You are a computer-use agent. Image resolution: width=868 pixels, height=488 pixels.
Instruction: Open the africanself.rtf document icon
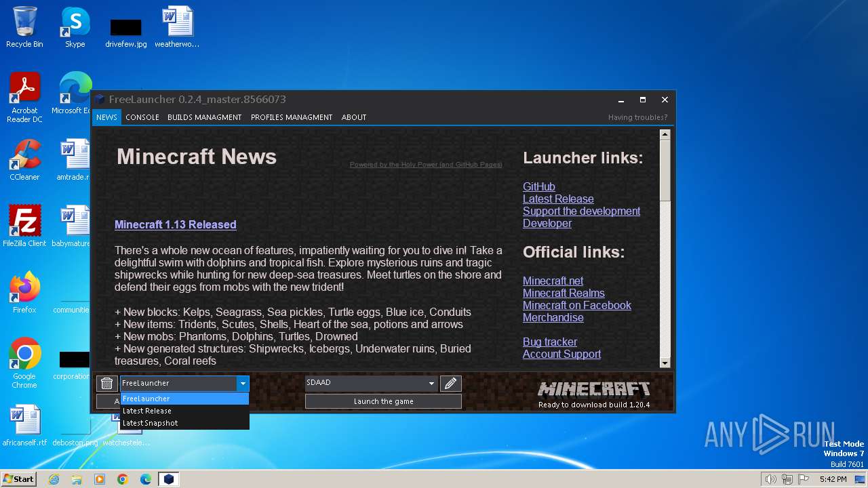[x=24, y=426]
